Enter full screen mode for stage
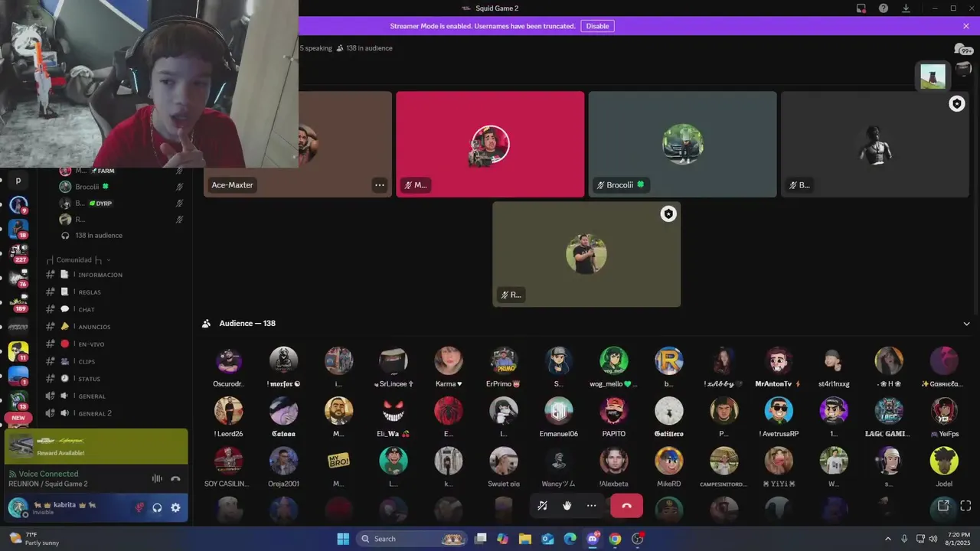This screenshot has height=551, width=980. [965, 505]
